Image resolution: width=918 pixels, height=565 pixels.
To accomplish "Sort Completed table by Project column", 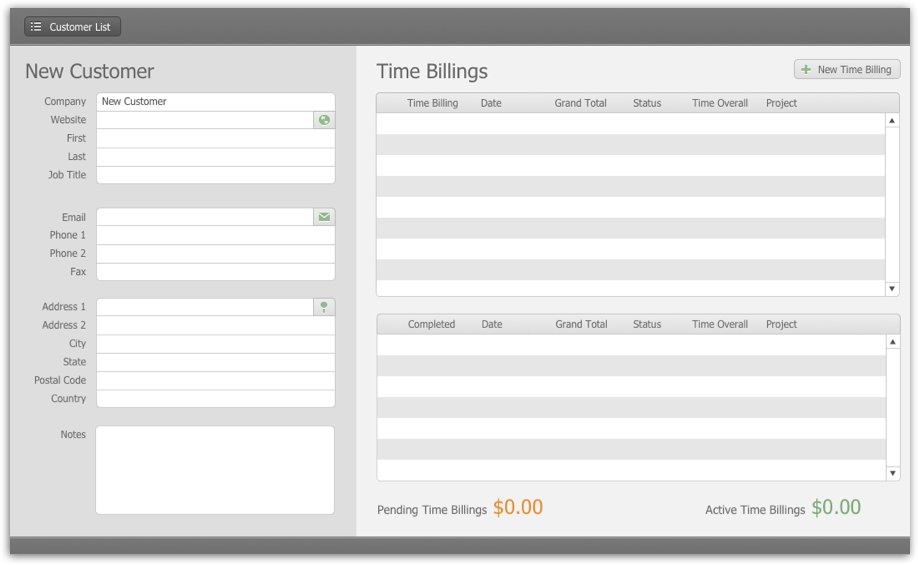I will pyautogui.click(x=781, y=324).
